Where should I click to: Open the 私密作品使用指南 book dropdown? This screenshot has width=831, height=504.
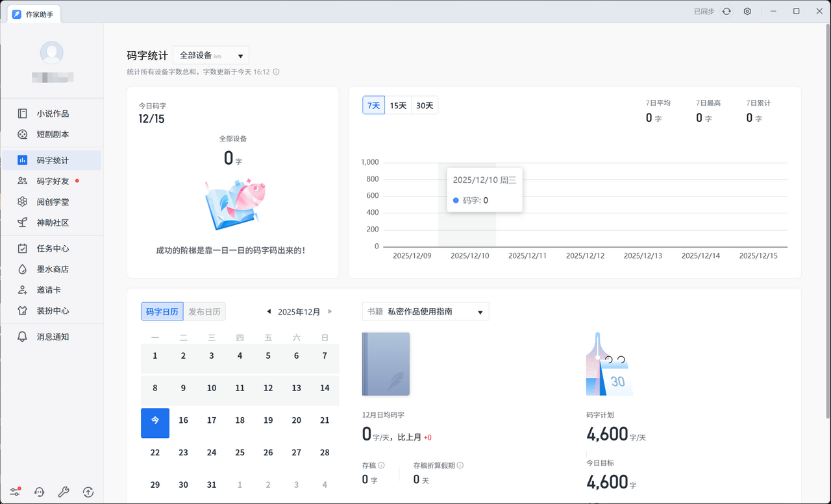coord(425,311)
